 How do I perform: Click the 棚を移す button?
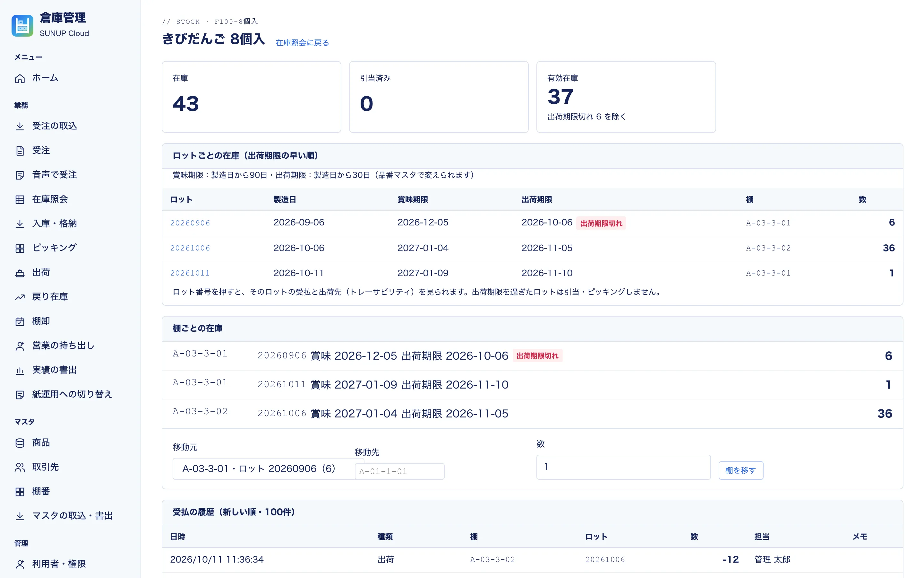pos(741,470)
